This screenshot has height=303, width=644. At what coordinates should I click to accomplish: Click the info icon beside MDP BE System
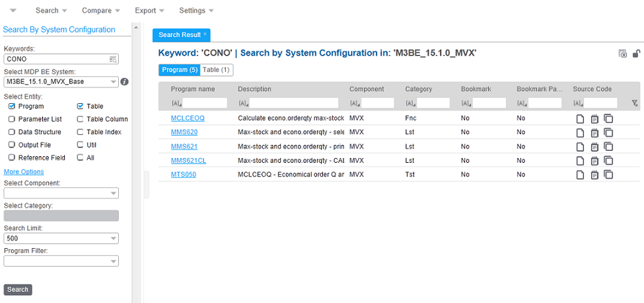coord(124,82)
